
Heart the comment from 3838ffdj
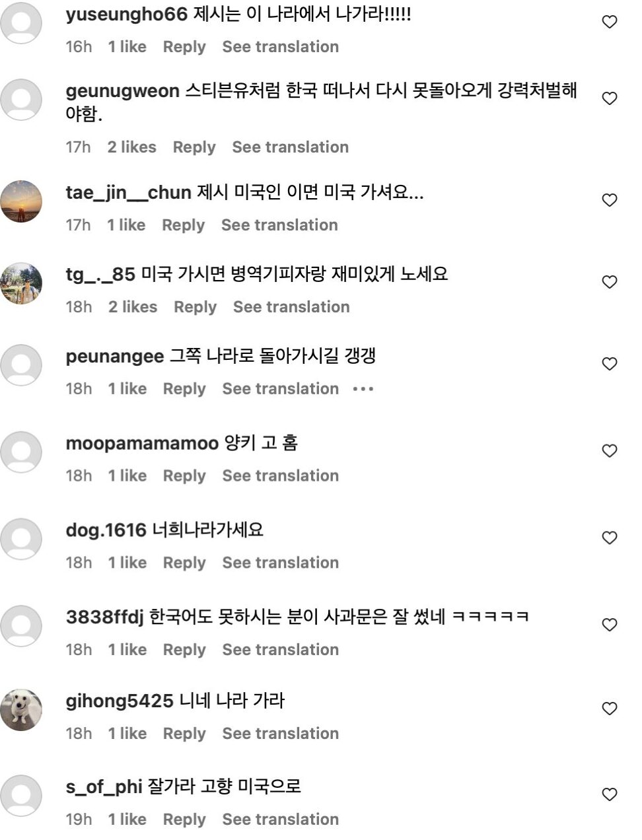609,625
